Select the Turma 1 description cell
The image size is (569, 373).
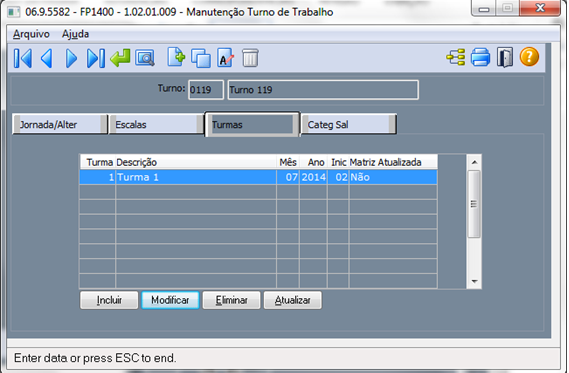click(196, 177)
